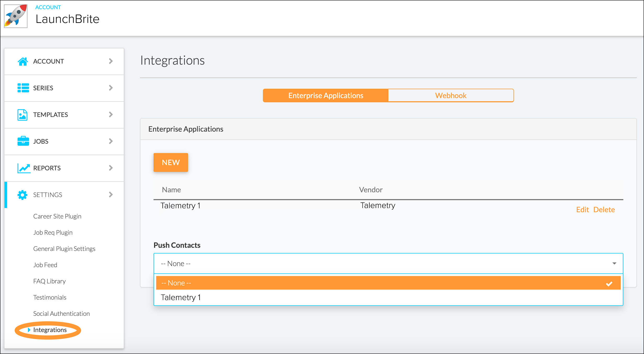Click the NEW button

(x=171, y=162)
